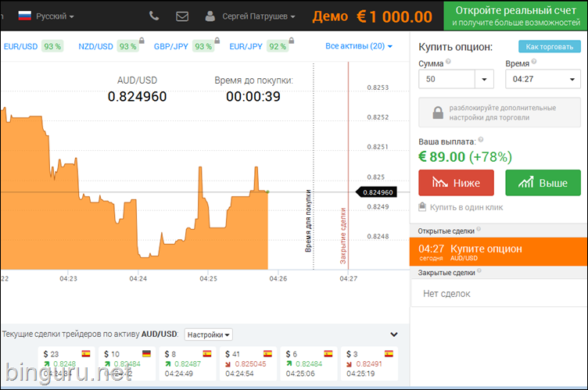Click the Как торговать button
588x390 pixels.
coord(549,47)
